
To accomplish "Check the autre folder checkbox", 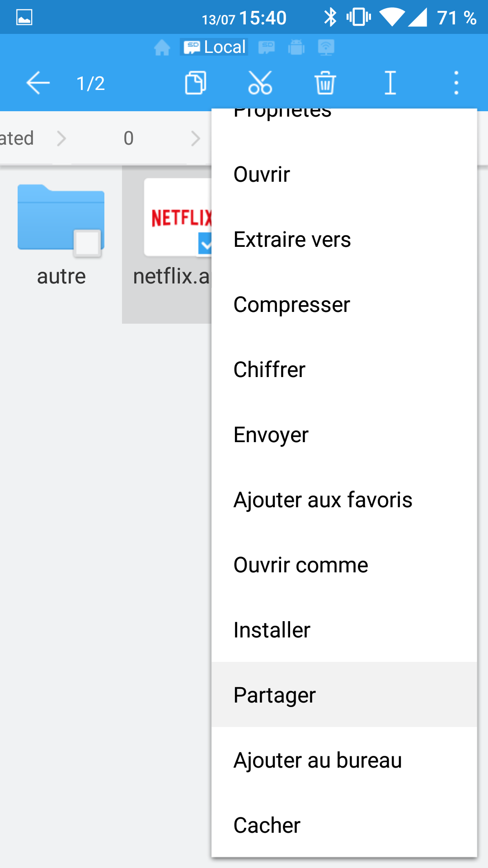I will point(87,243).
